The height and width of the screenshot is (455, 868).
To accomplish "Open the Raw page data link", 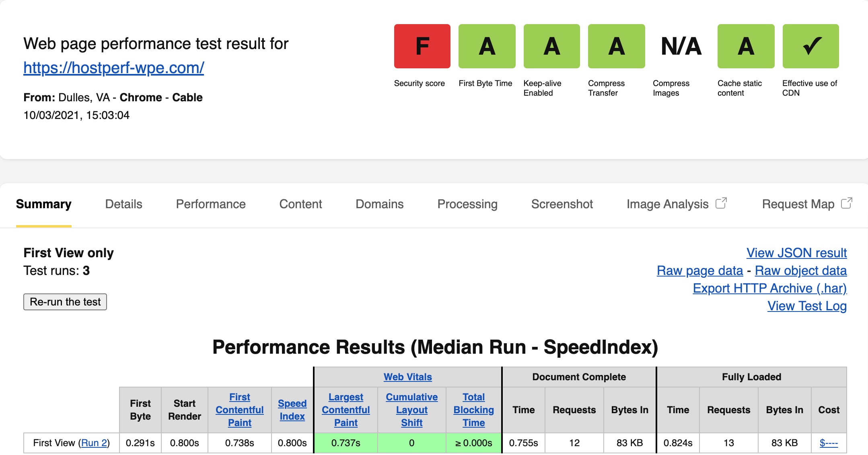I will point(700,271).
